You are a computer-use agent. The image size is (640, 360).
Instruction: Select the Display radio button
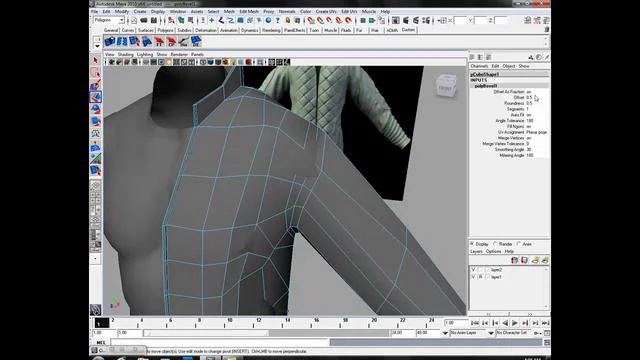pyautogui.click(x=472, y=244)
